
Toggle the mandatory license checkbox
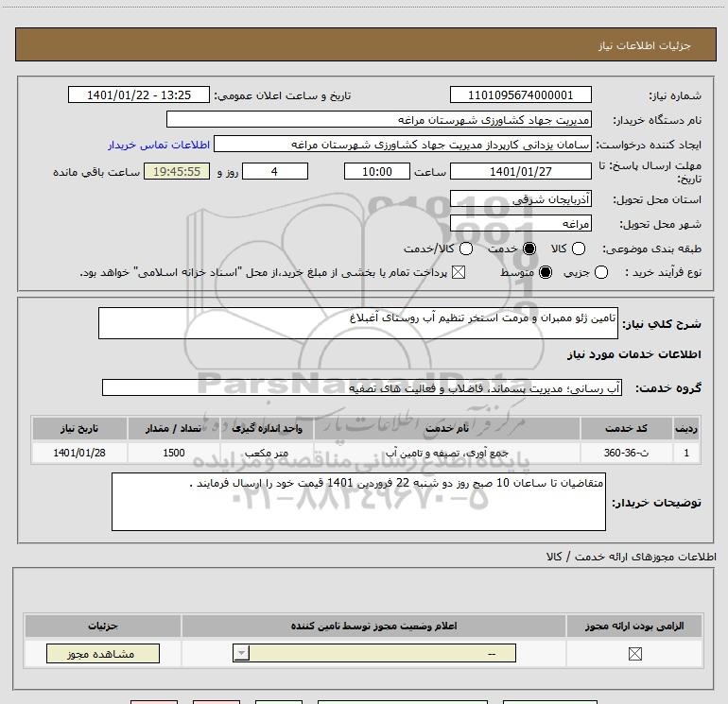(x=634, y=654)
